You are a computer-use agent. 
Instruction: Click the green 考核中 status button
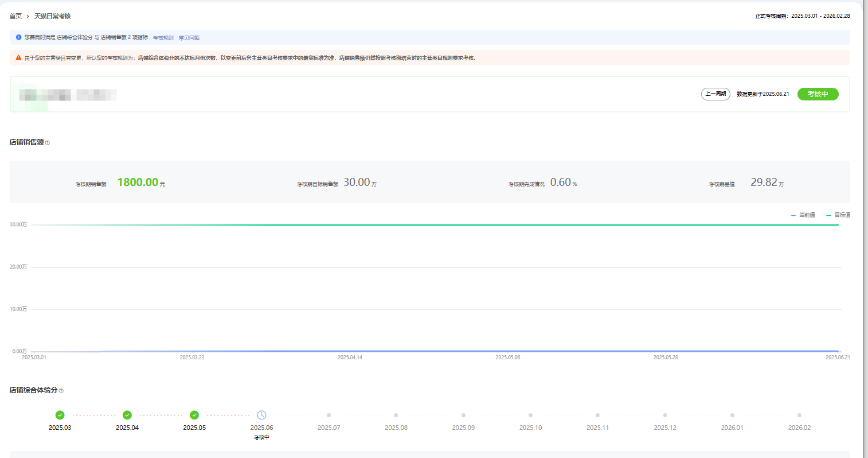point(818,94)
